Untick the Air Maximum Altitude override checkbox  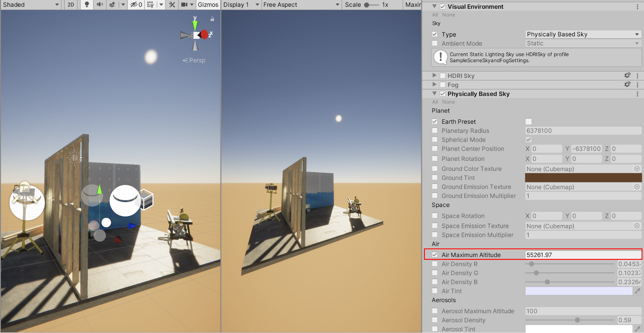[435, 255]
